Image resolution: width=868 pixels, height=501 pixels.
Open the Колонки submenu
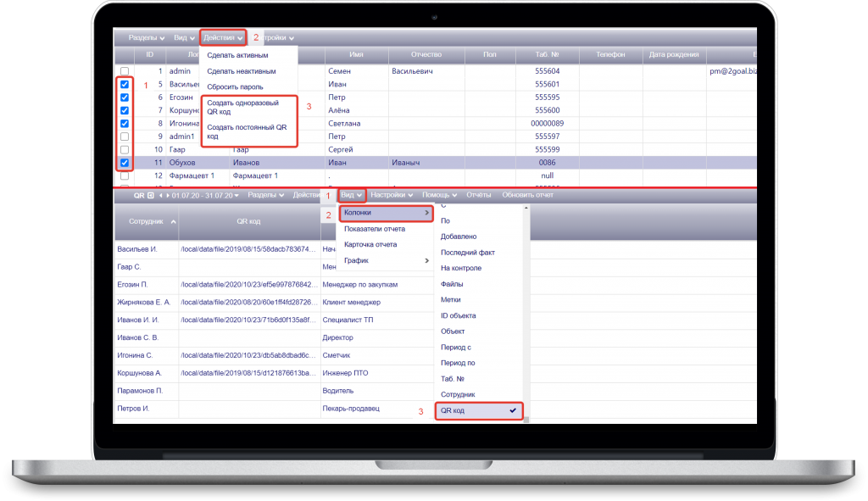coord(386,213)
